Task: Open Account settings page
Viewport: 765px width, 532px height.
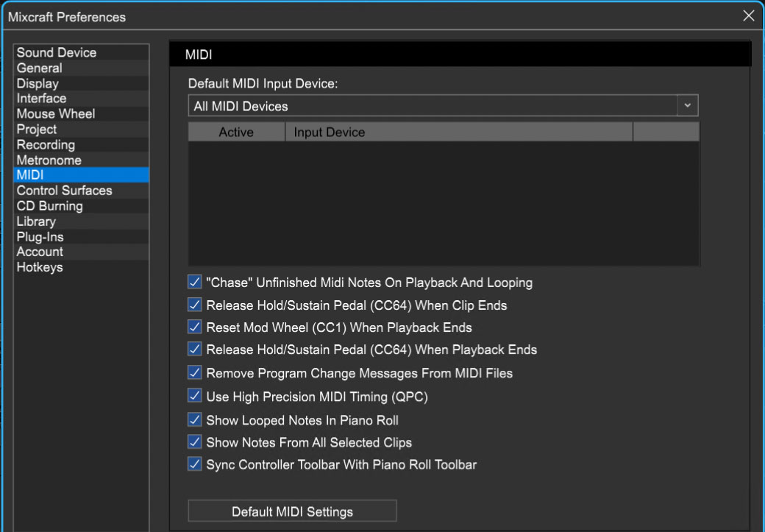Action: [x=81, y=252]
